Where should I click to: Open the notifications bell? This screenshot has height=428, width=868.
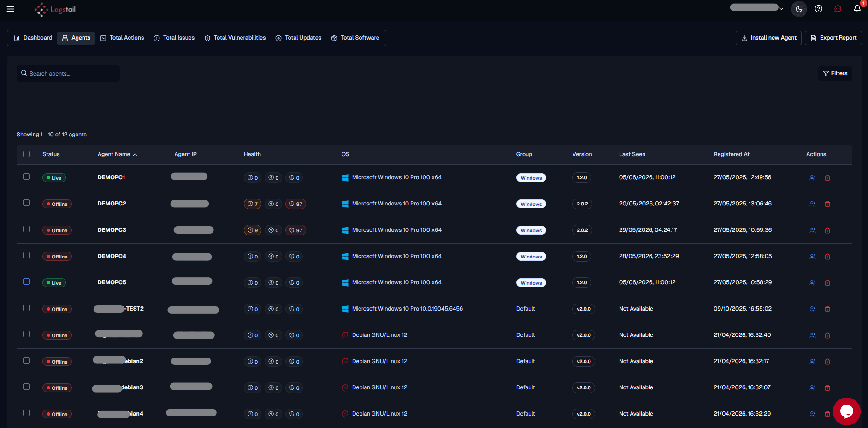(x=857, y=9)
